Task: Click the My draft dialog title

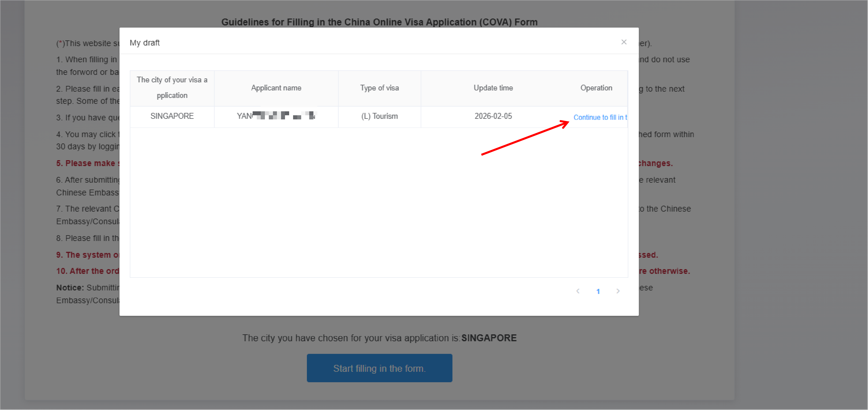Action: (145, 43)
